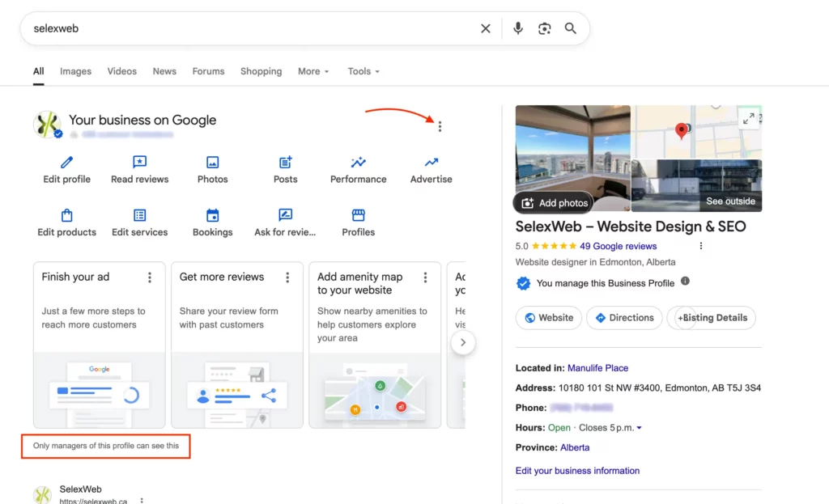
Task: Switch to the Shopping tab
Action: [x=261, y=71]
